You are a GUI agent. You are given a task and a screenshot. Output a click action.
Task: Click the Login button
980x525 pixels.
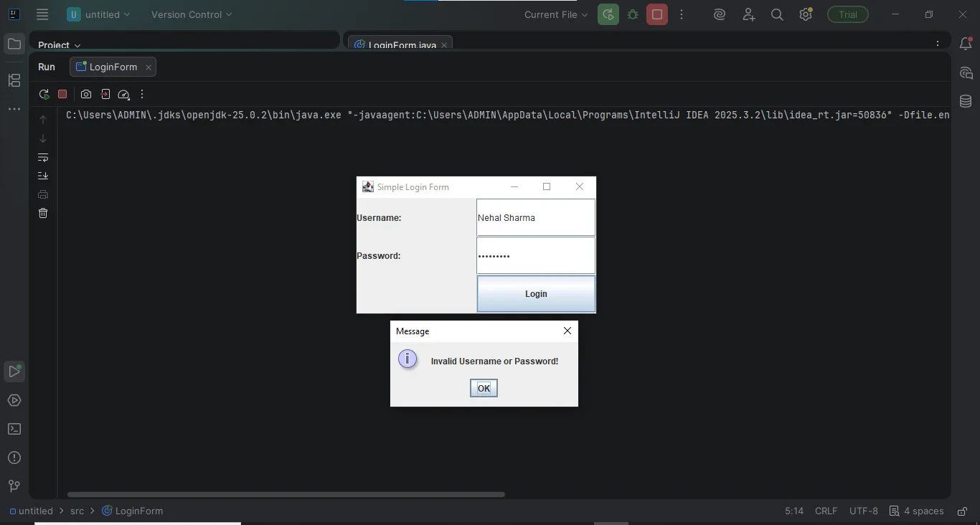click(x=536, y=294)
